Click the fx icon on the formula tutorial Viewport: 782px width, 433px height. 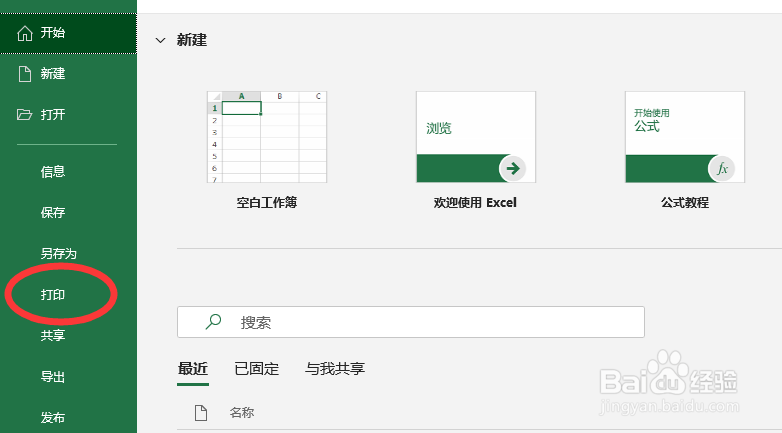pos(722,169)
